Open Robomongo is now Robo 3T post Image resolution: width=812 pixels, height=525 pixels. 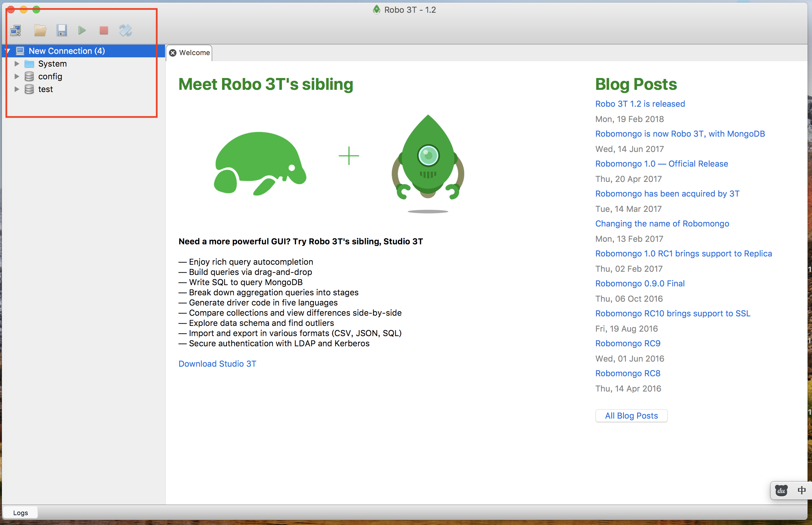pyautogui.click(x=680, y=133)
